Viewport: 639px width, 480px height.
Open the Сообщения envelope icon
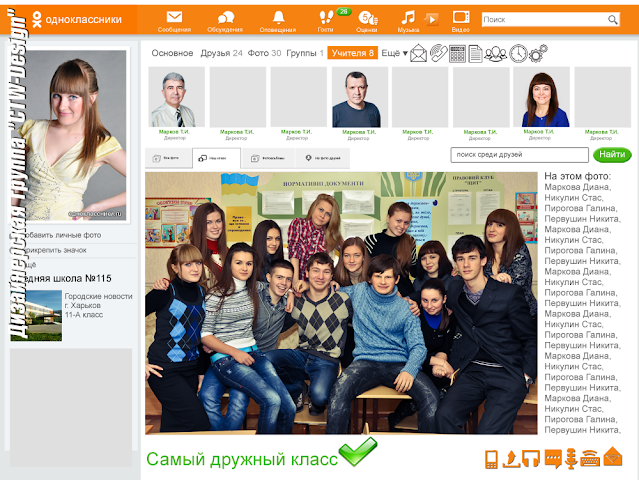point(174,17)
